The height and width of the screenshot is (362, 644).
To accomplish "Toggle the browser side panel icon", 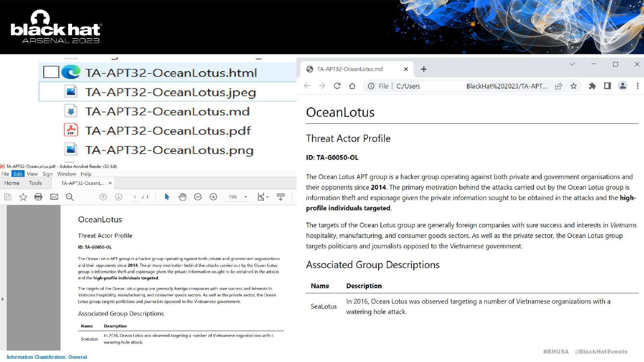I will point(607,86).
